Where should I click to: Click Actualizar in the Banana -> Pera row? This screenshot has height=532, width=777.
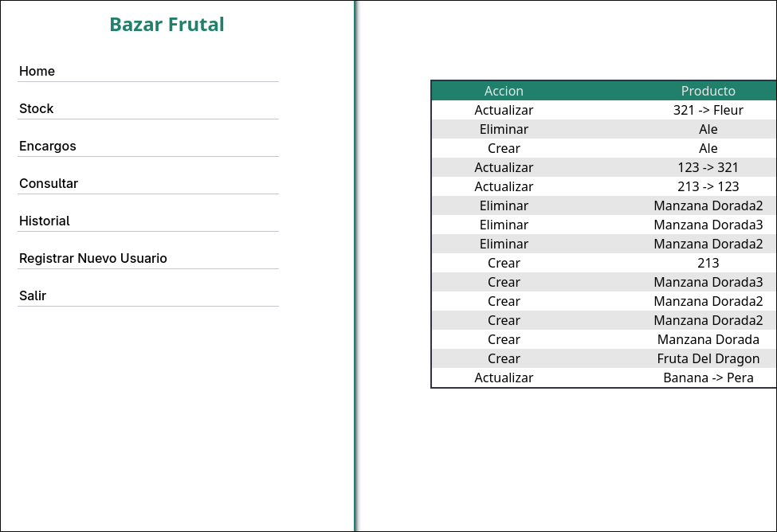504,377
